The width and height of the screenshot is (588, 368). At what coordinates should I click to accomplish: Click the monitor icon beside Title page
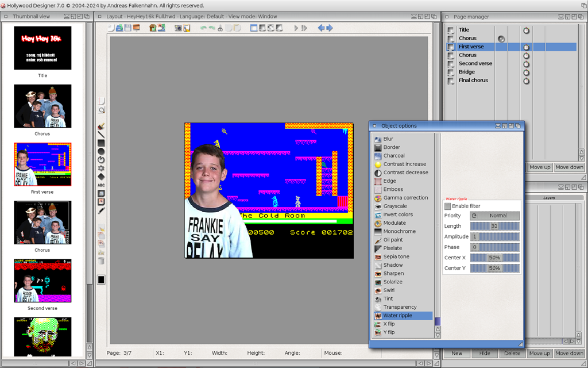(450, 30)
